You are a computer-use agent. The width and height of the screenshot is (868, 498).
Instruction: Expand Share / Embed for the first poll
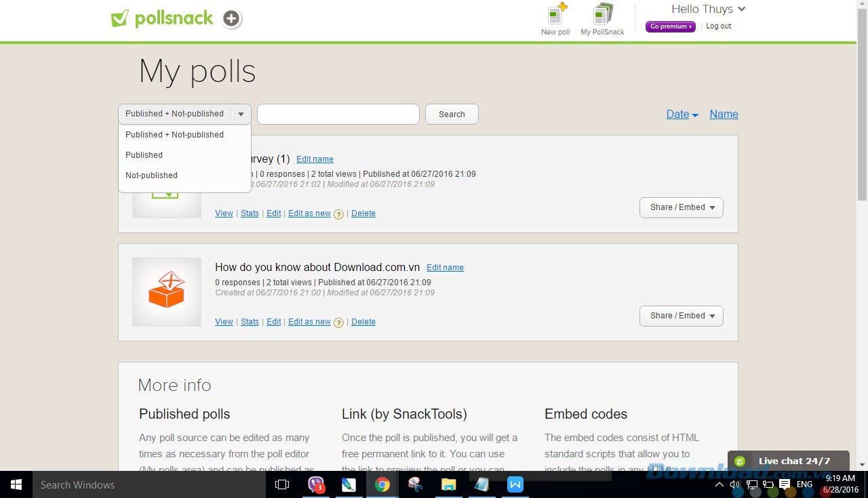(681, 207)
